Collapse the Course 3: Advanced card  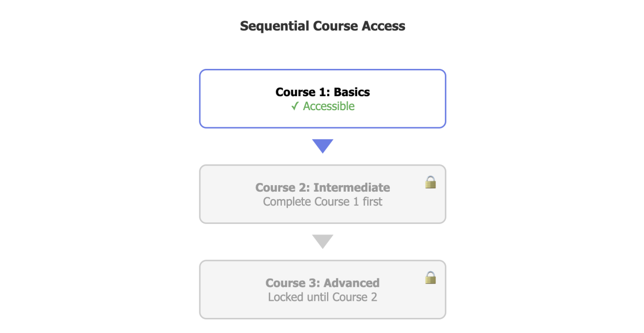click(x=323, y=289)
